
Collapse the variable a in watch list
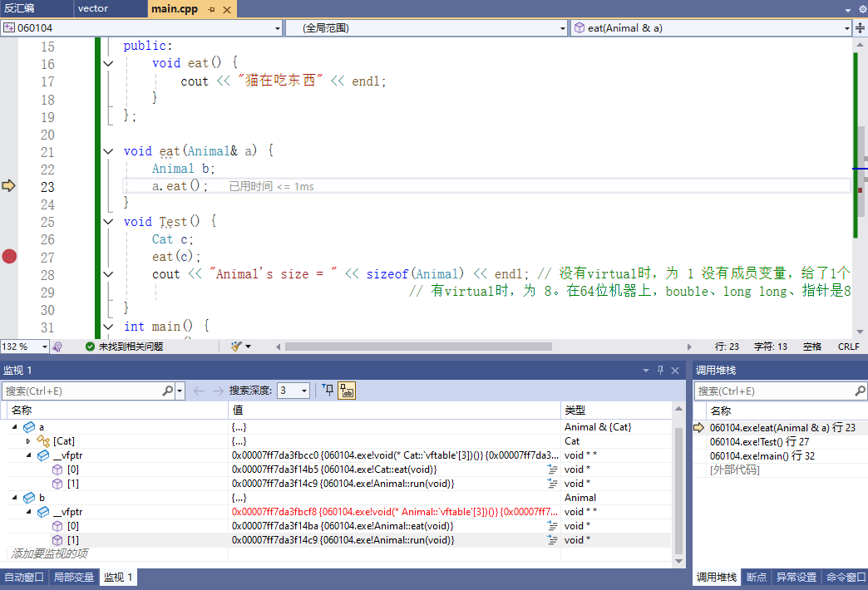pos(15,427)
